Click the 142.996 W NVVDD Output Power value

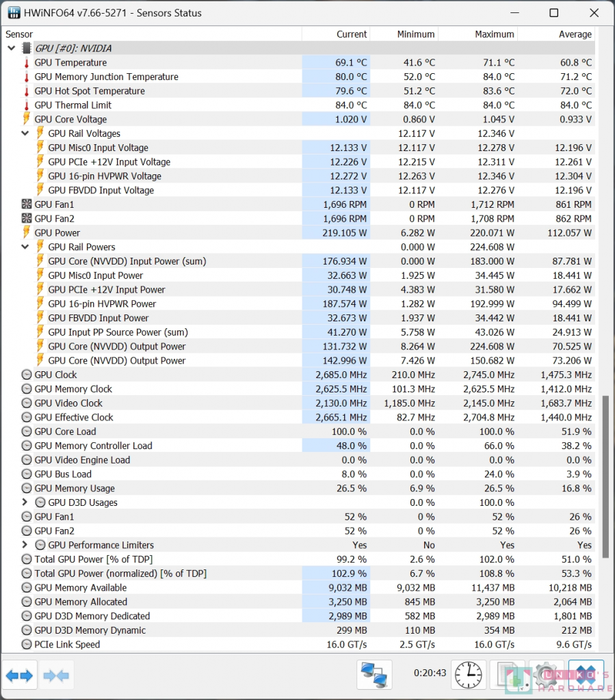(x=345, y=361)
